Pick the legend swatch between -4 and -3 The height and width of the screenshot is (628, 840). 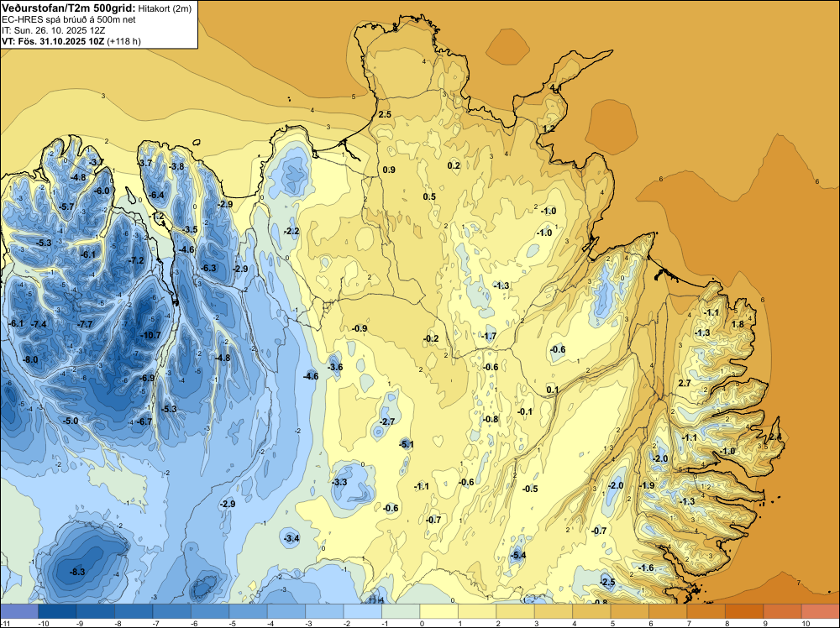pyautogui.click(x=286, y=611)
